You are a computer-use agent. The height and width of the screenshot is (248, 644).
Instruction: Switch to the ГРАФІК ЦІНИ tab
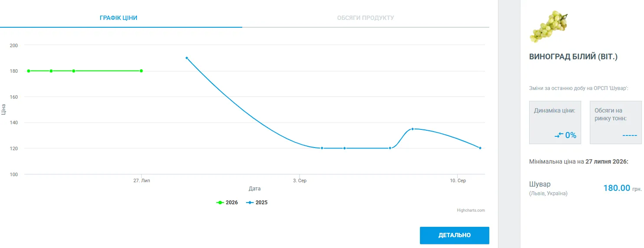click(x=118, y=18)
